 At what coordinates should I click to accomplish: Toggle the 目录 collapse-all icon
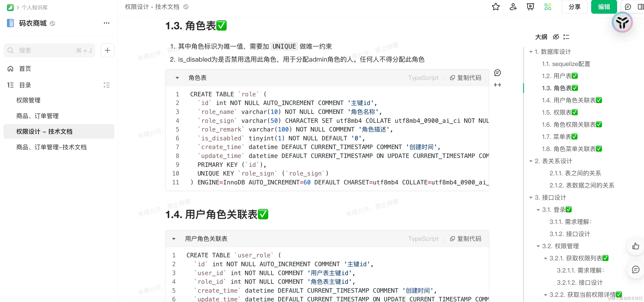106,85
